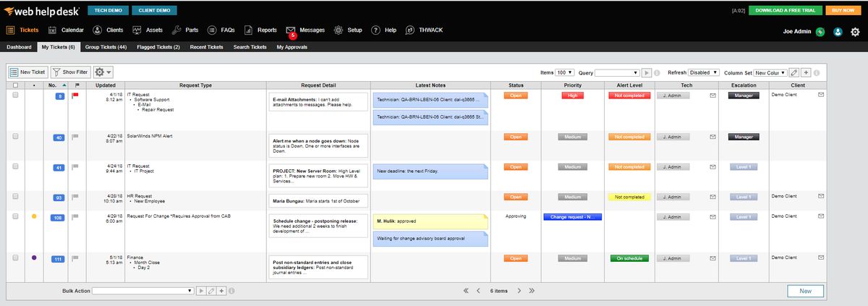The height and width of the screenshot is (306, 868).
Task: Open the Setup module
Action: (x=348, y=30)
